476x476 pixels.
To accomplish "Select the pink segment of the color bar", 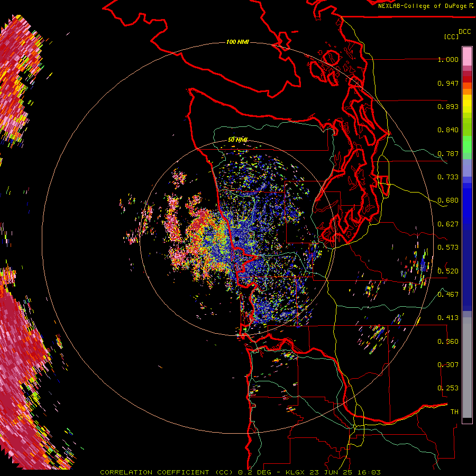I will click(x=467, y=56).
